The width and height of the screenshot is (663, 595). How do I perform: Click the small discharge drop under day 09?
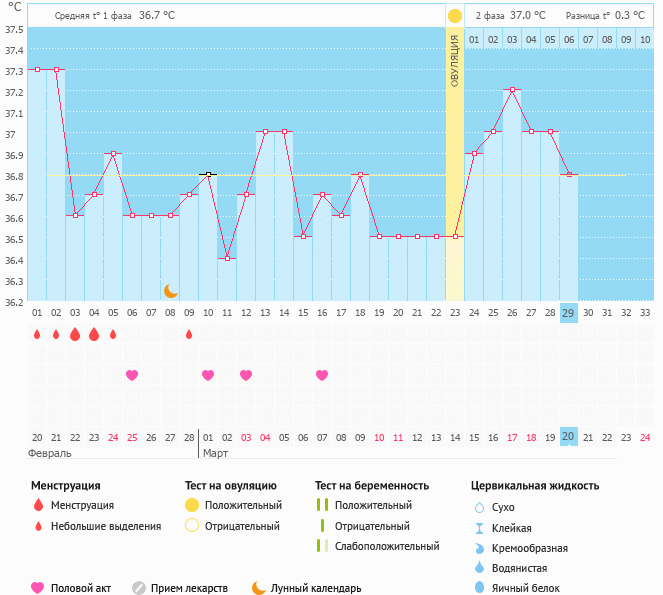point(189,335)
